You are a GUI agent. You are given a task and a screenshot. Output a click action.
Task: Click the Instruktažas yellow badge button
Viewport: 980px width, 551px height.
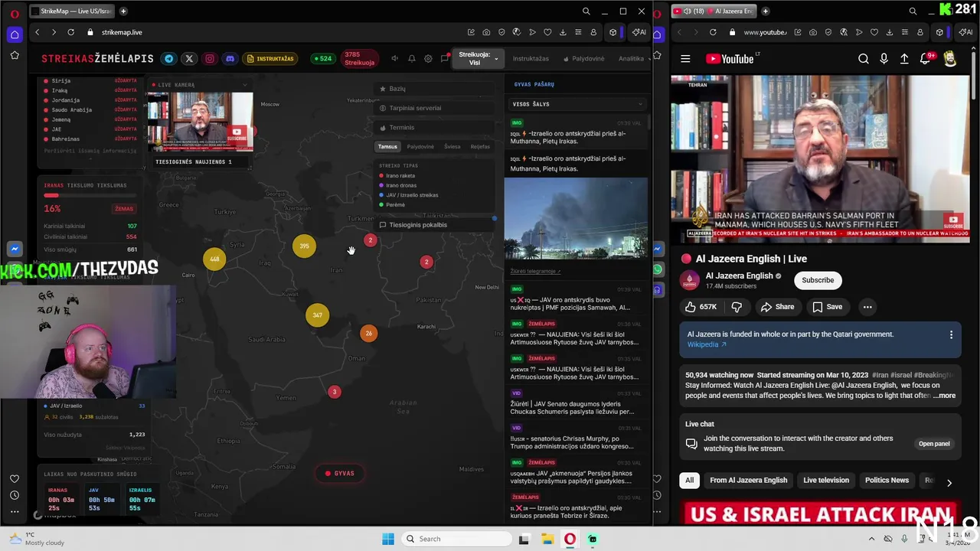pos(270,59)
